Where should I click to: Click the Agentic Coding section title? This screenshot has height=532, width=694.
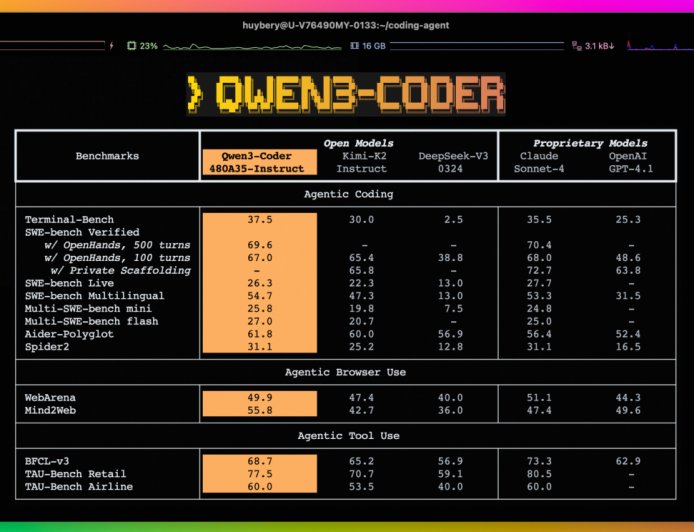349,194
